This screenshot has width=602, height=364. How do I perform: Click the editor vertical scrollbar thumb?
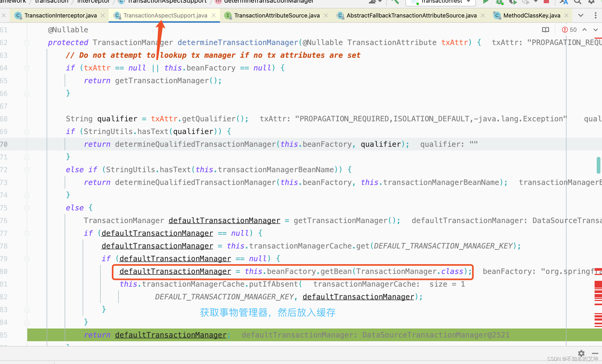click(598, 165)
